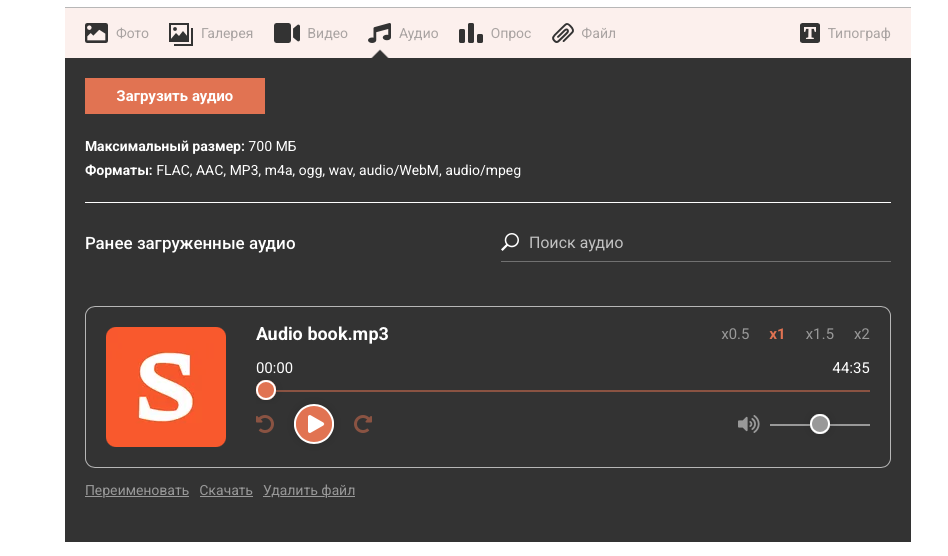Click the magnifier search icon
The height and width of the screenshot is (556, 948).
point(511,242)
